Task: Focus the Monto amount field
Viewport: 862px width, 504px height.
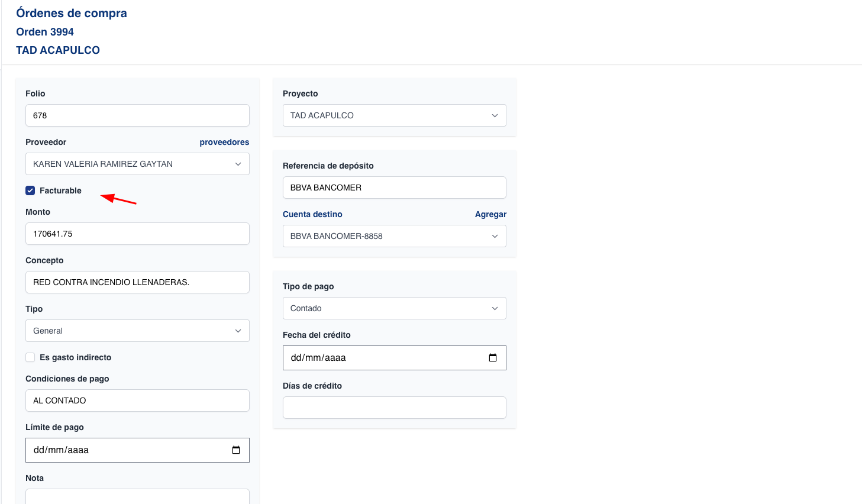Action: pyautogui.click(x=137, y=234)
